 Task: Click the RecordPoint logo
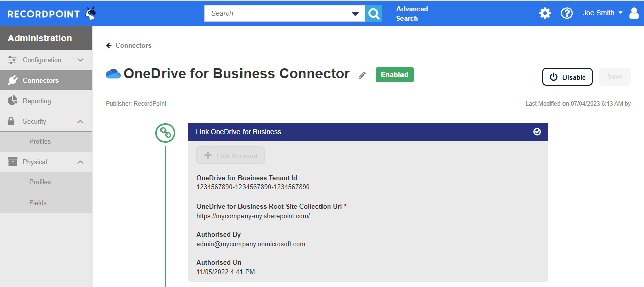[x=51, y=14]
